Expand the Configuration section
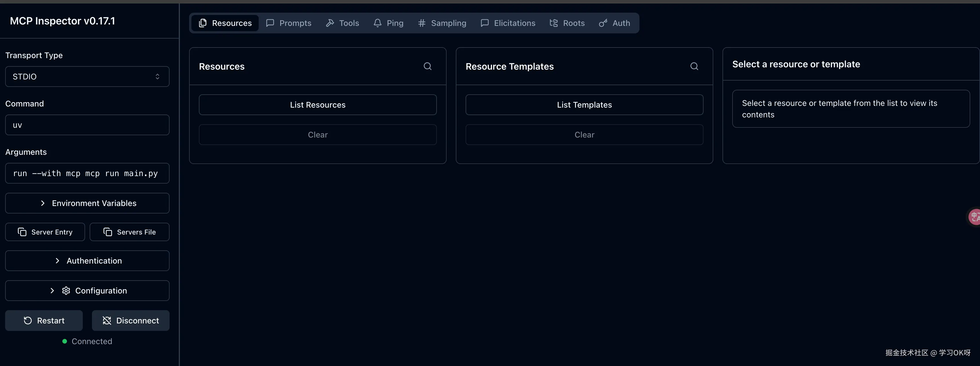The image size is (980, 366). coord(87,291)
